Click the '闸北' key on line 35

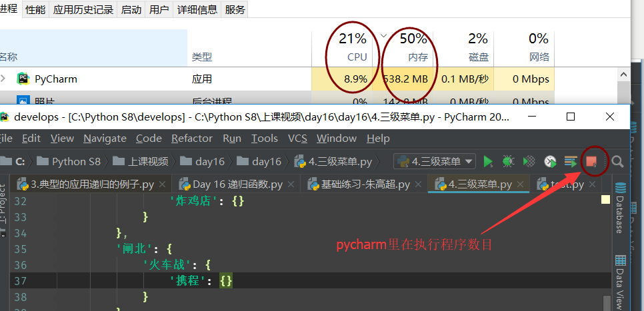tap(134, 248)
